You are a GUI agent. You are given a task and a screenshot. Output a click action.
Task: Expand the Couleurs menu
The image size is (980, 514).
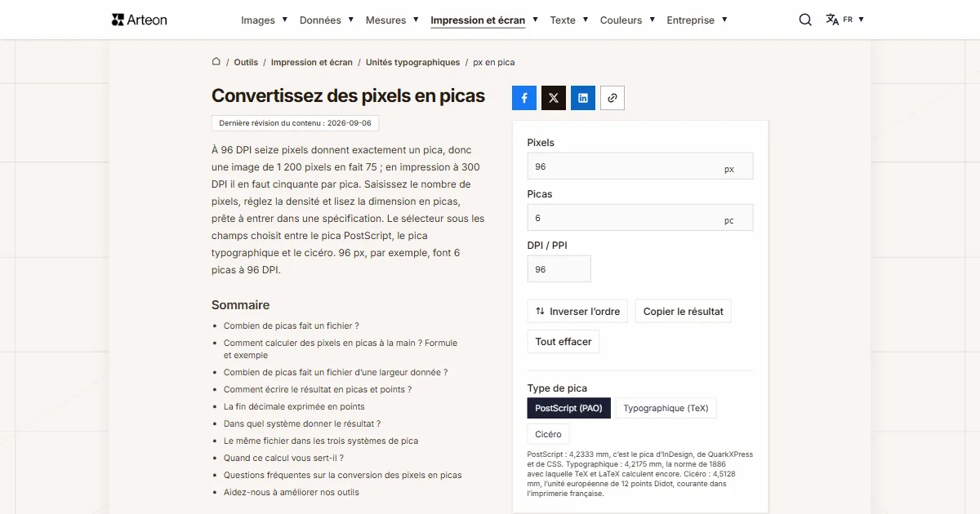click(627, 20)
